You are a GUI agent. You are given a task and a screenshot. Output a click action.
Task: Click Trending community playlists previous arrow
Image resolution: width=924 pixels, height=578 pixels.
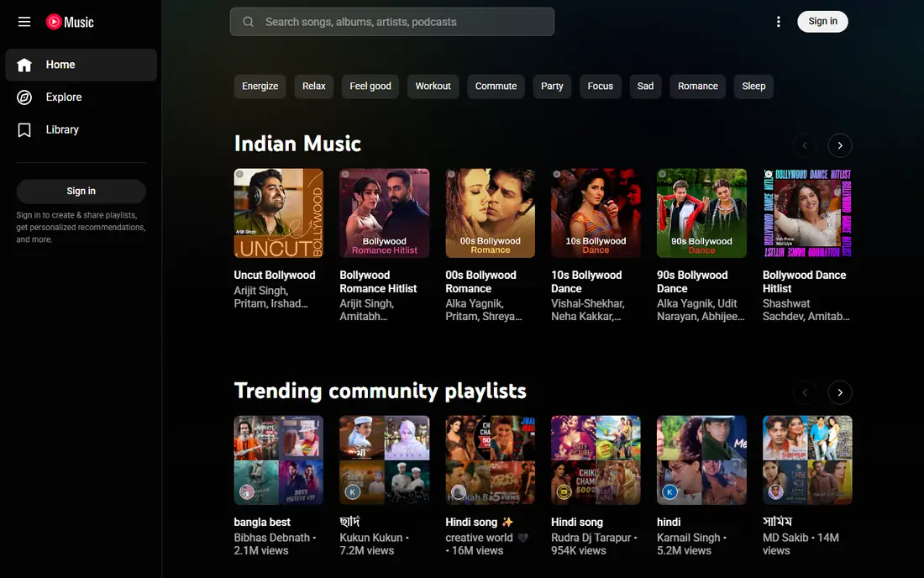click(x=805, y=392)
